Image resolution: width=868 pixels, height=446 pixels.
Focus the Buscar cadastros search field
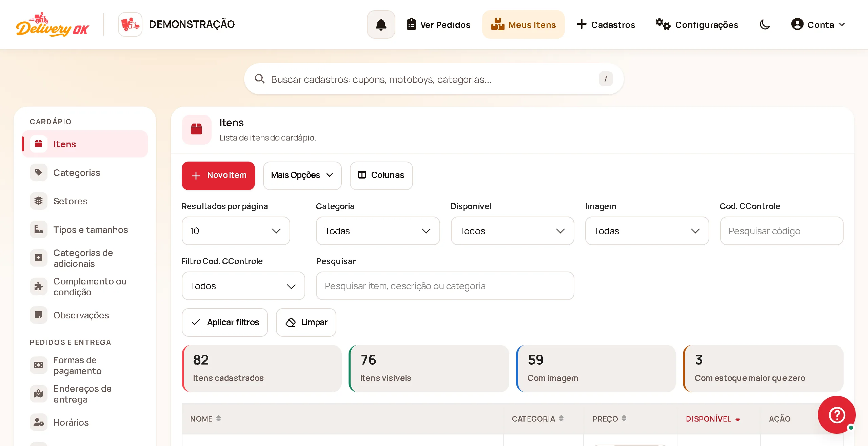tap(434, 79)
